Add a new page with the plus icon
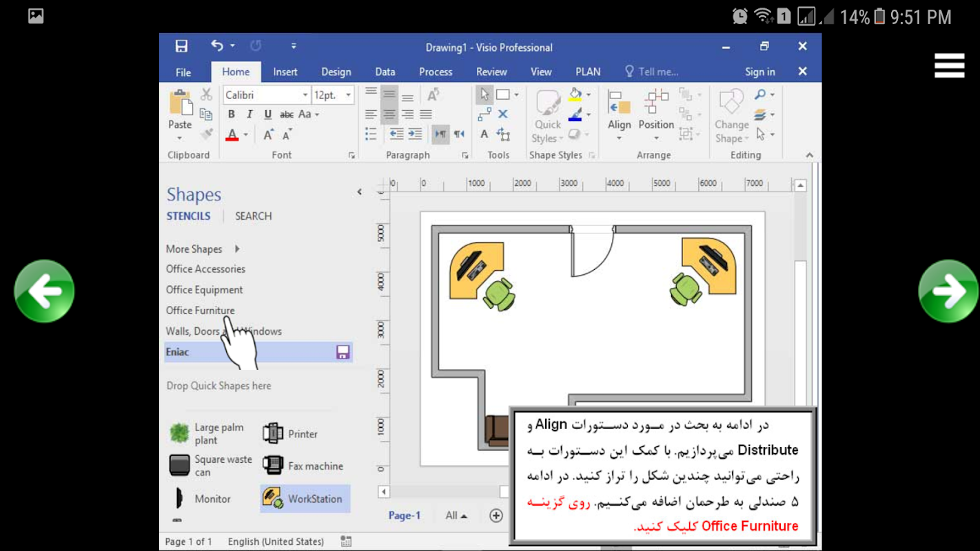The image size is (980, 551). click(x=496, y=515)
